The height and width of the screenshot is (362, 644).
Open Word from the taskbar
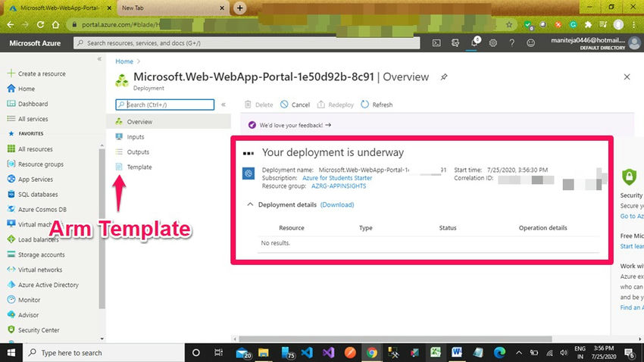[x=456, y=353]
